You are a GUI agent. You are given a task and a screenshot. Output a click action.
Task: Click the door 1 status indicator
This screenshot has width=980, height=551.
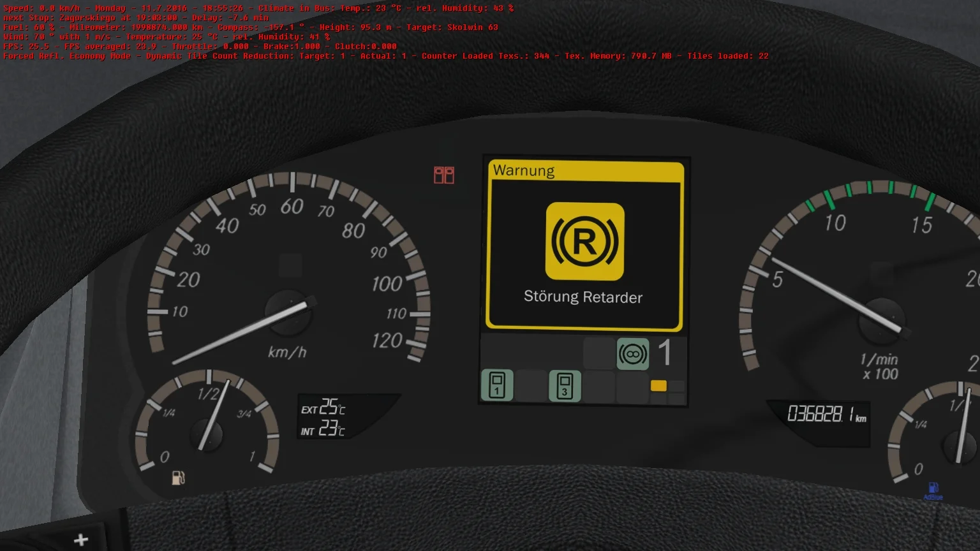(496, 386)
